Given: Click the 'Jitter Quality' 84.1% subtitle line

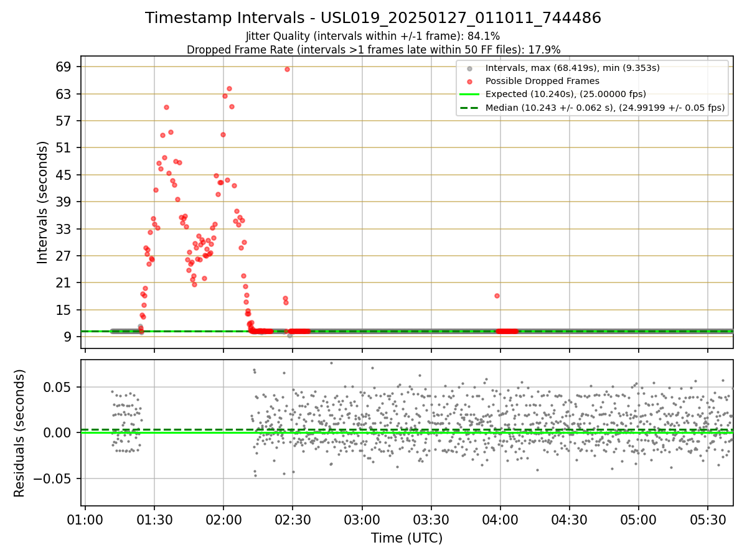Looking at the screenshot, I should (x=373, y=36).
